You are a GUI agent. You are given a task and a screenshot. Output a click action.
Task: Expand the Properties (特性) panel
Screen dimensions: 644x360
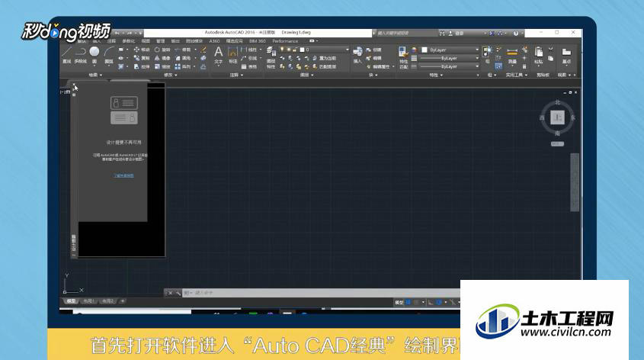click(436, 75)
